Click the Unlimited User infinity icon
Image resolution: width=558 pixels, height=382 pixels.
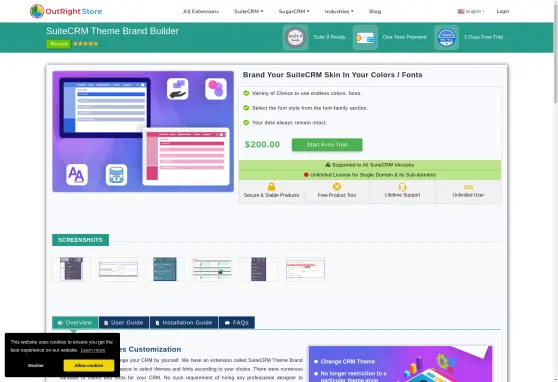point(468,187)
